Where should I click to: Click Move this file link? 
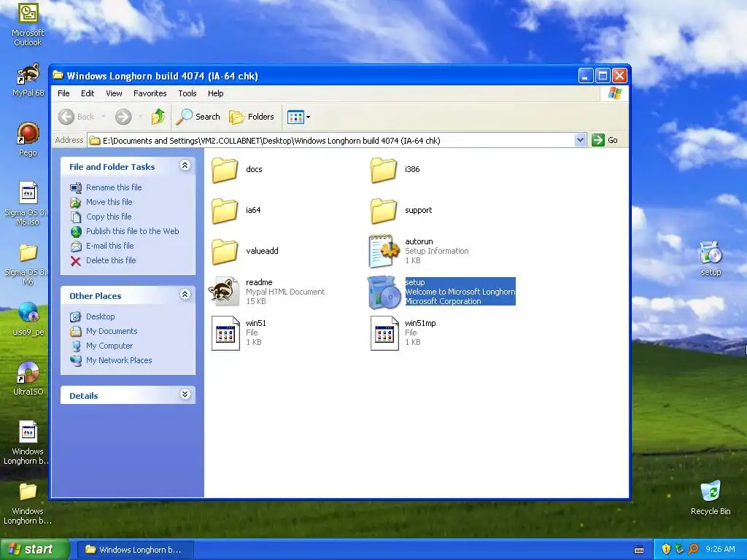click(109, 203)
